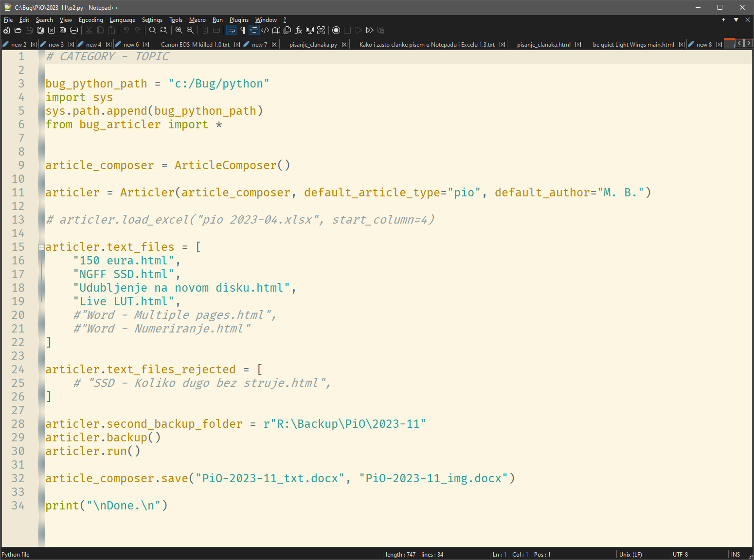Open the Folder as Workspace icon

pyautogui.click(x=310, y=30)
